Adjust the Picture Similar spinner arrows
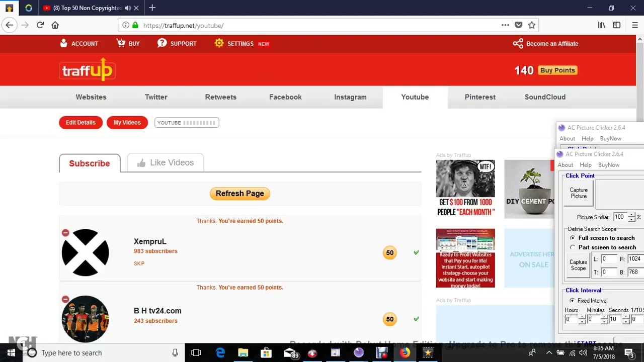This screenshot has height=362, width=644. [632, 217]
